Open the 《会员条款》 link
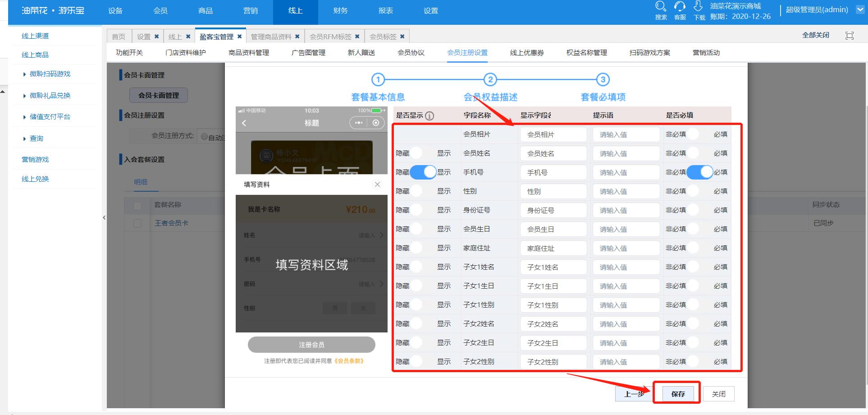This screenshot has width=868, height=415. coord(349,361)
